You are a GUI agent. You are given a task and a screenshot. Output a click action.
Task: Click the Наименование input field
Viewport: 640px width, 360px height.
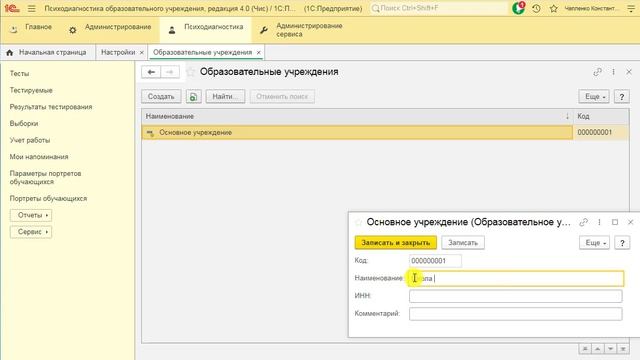pos(516,278)
